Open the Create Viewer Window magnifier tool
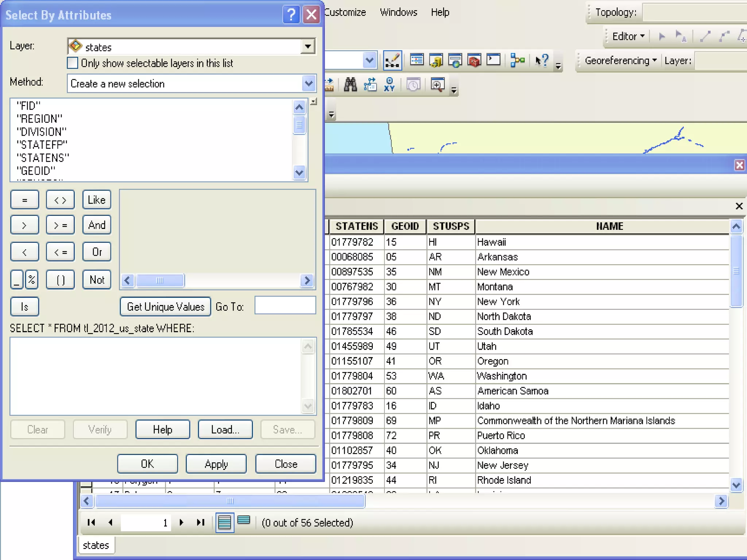The height and width of the screenshot is (560, 747). click(437, 85)
